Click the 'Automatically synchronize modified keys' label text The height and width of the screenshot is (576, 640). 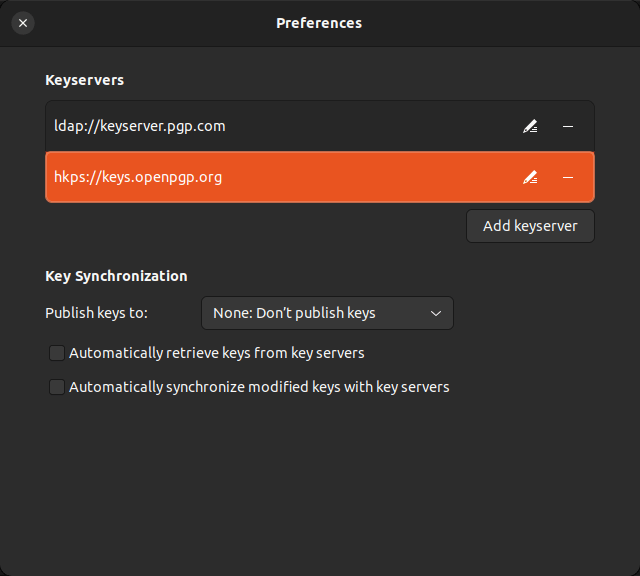coord(259,387)
